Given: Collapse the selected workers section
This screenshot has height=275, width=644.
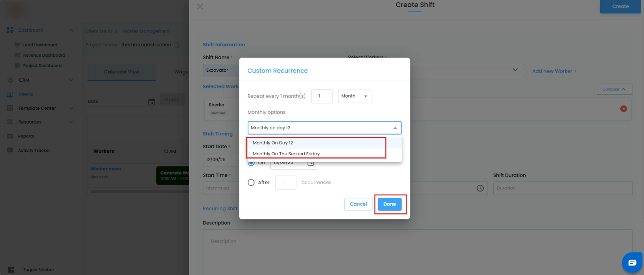Looking at the screenshot, I should click(x=614, y=89).
